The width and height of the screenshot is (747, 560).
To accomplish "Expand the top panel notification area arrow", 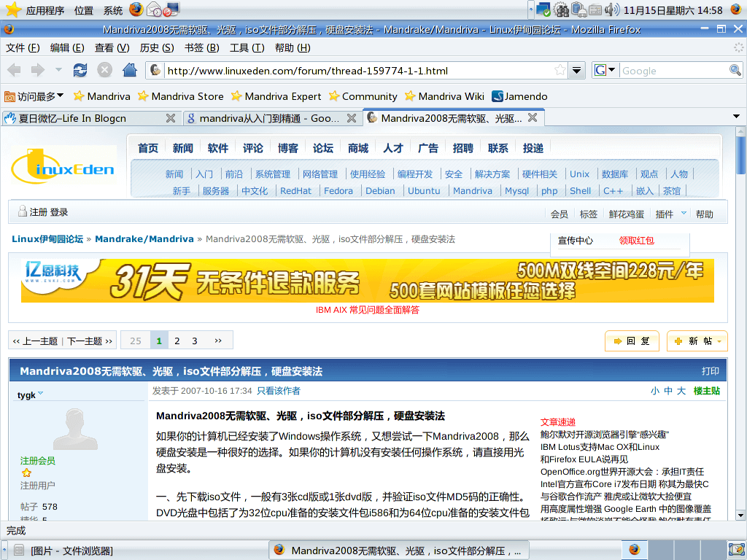I will pyautogui.click(x=531, y=9).
